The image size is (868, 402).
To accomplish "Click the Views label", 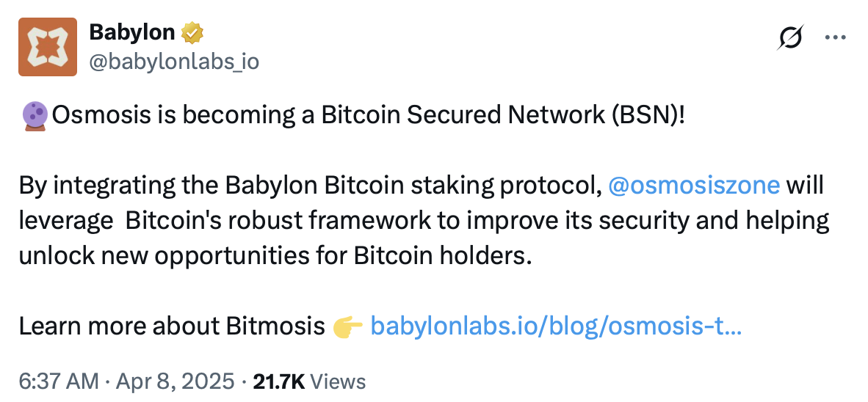I will pyautogui.click(x=338, y=381).
